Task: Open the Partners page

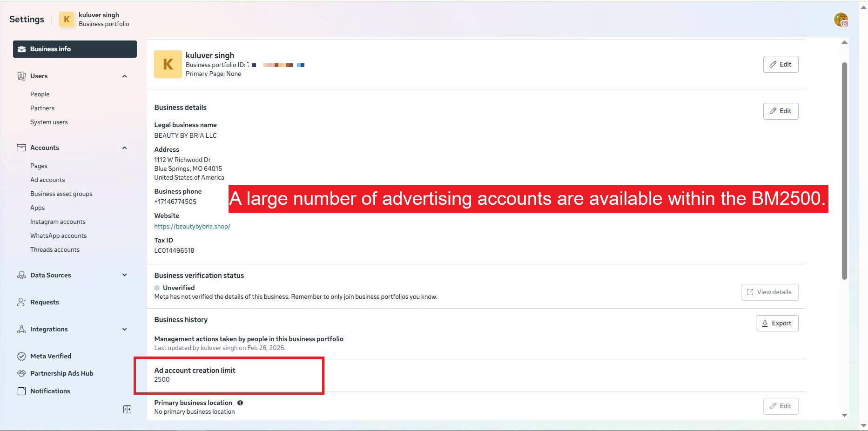Action: (x=42, y=108)
